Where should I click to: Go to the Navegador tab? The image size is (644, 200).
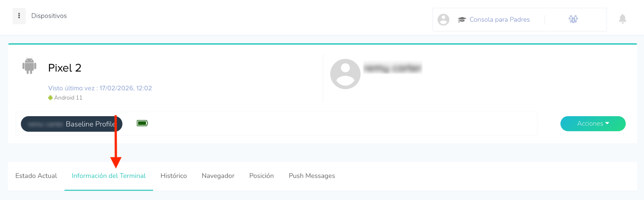218,176
